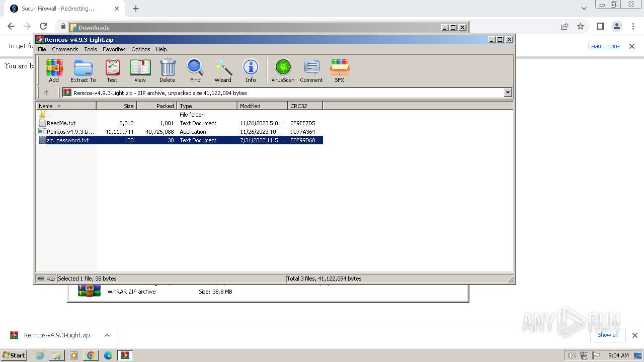Click Show all downloads button
The height and width of the screenshot is (362, 644).
coord(608,335)
